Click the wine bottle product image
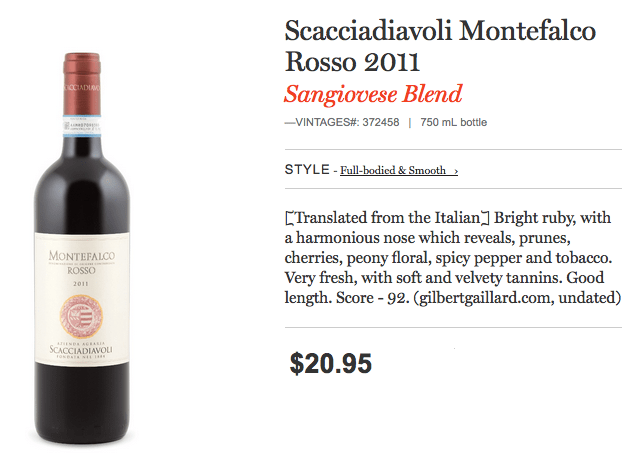This screenshot has height=456, width=642. click(x=82, y=248)
